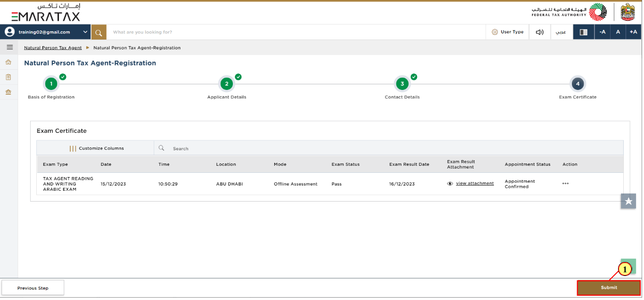This screenshot has width=644, height=300.
Task: Click the exam time 10:50:29
Action: pos(168,184)
